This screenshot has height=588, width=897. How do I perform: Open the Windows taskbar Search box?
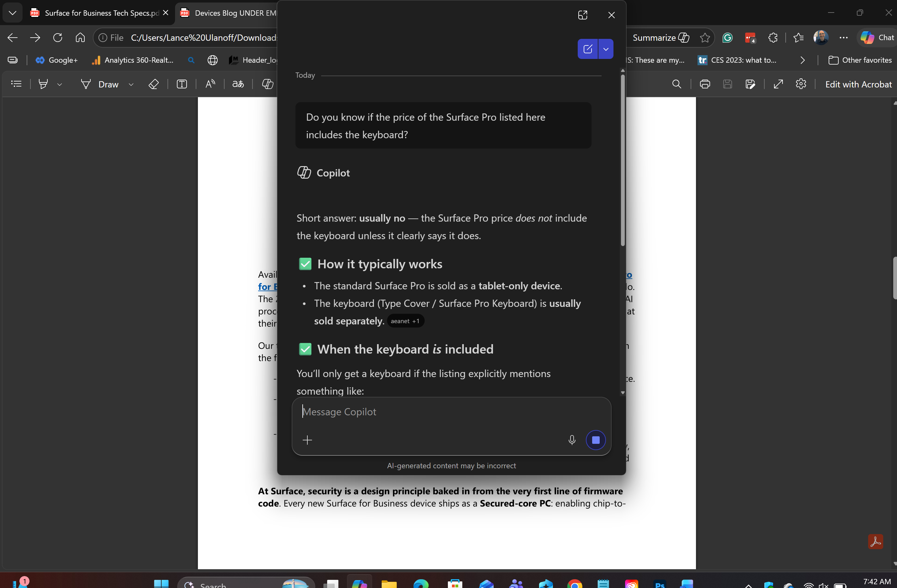pyautogui.click(x=246, y=583)
